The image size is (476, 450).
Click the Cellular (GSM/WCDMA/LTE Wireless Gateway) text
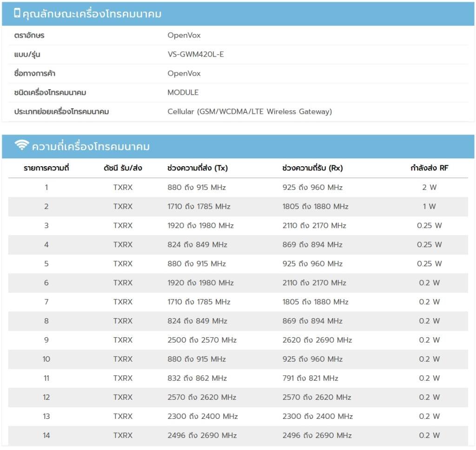pyautogui.click(x=250, y=111)
